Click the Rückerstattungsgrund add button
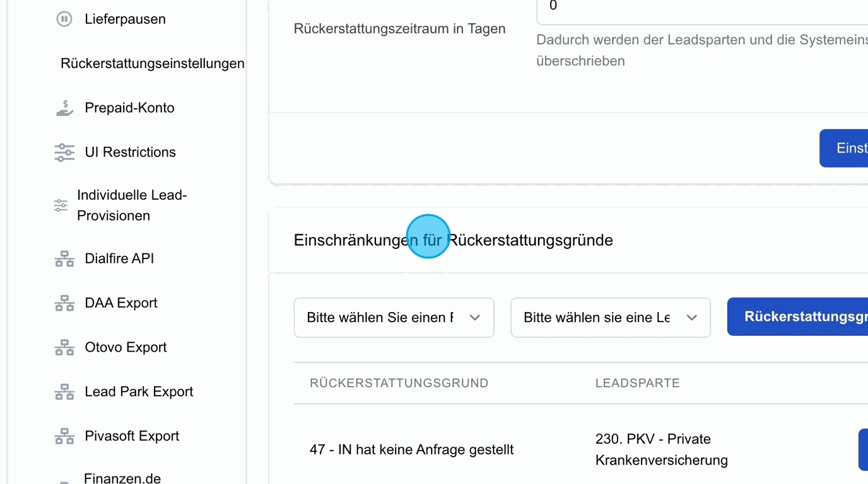The height and width of the screenshot is (484, 868). (x=798, y=316)
